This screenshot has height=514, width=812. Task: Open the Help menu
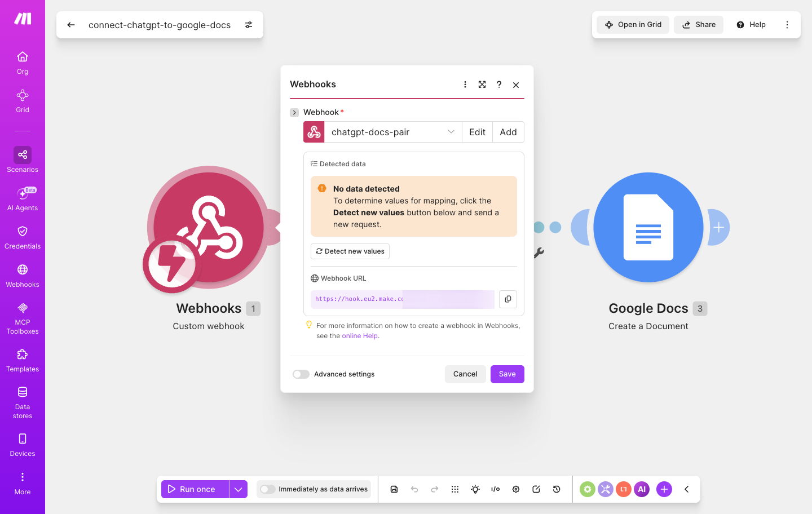click(x=751, y=25)
